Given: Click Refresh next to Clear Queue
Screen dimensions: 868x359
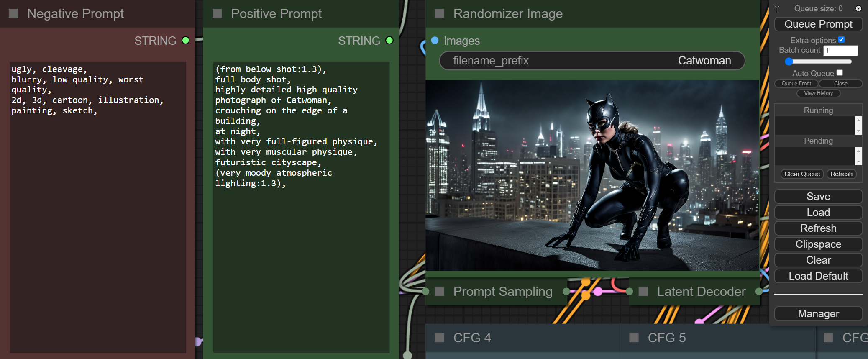Looking at the screenshot, I should point(841,174).
